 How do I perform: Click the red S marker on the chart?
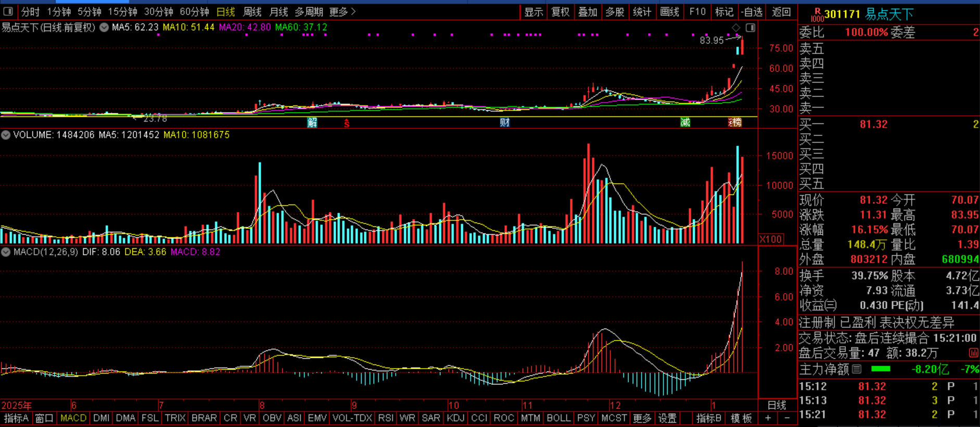coord(347,123)
